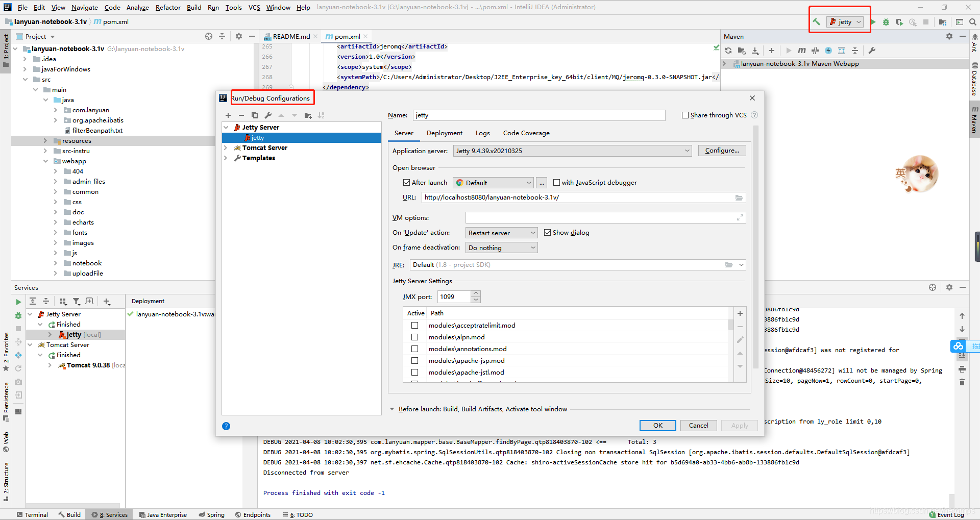Open Terminal tool window button
Screen dimensions: 980x520
[32, 515]
